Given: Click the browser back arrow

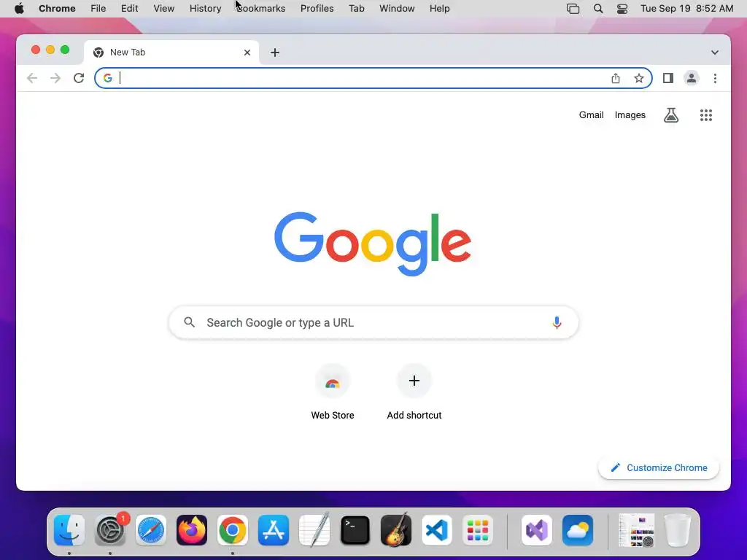Looking at the screenshot, I should [x=32, y=78].
